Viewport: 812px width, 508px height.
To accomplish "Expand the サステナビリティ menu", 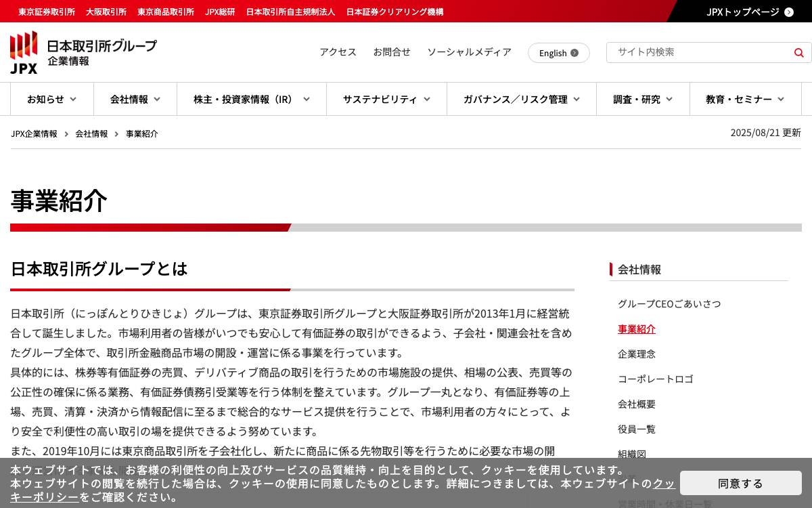I will 386,99.
